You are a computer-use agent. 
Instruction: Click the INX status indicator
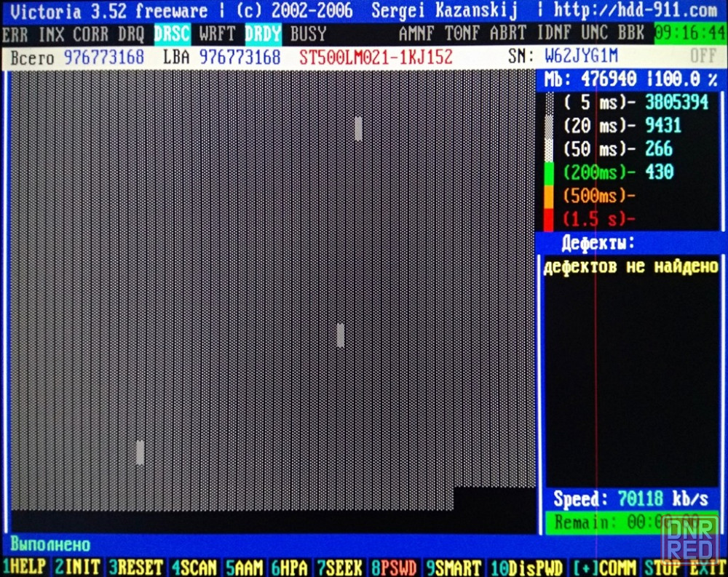52,34
